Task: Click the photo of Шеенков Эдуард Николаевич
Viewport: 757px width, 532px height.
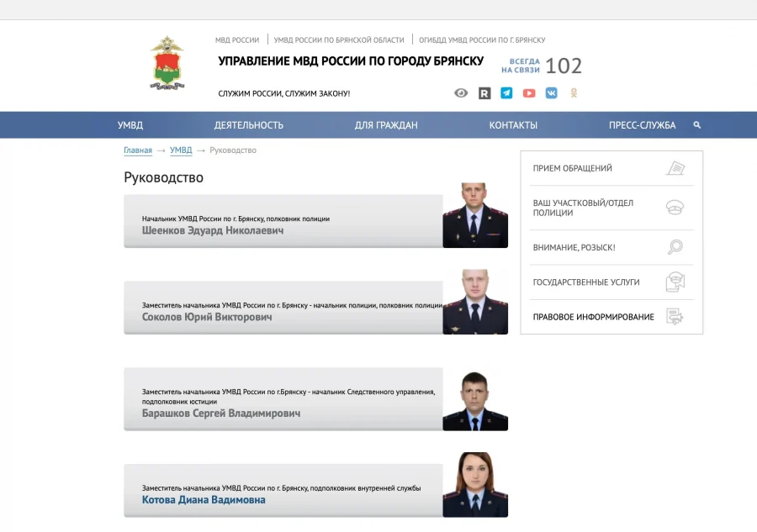Action: pos(475,216)
